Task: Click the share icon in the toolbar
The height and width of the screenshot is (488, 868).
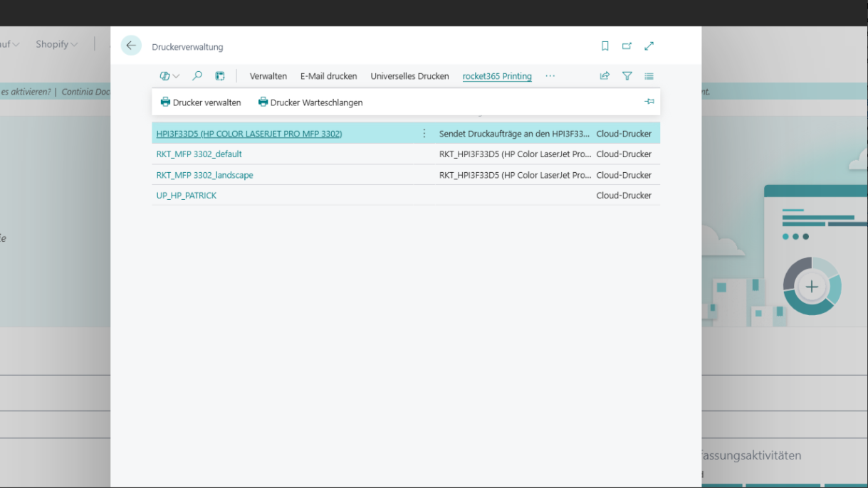Action: point(605,76)
